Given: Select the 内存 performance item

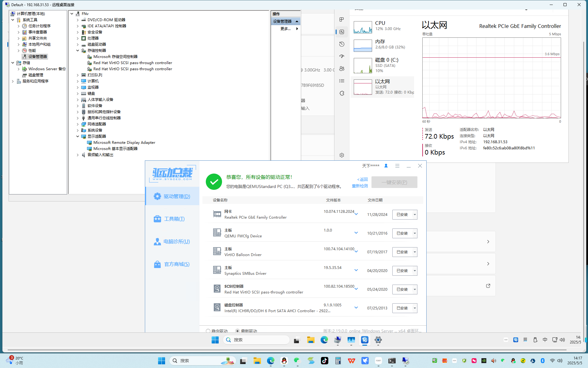Looking at the screenshot, I should 382,45.
